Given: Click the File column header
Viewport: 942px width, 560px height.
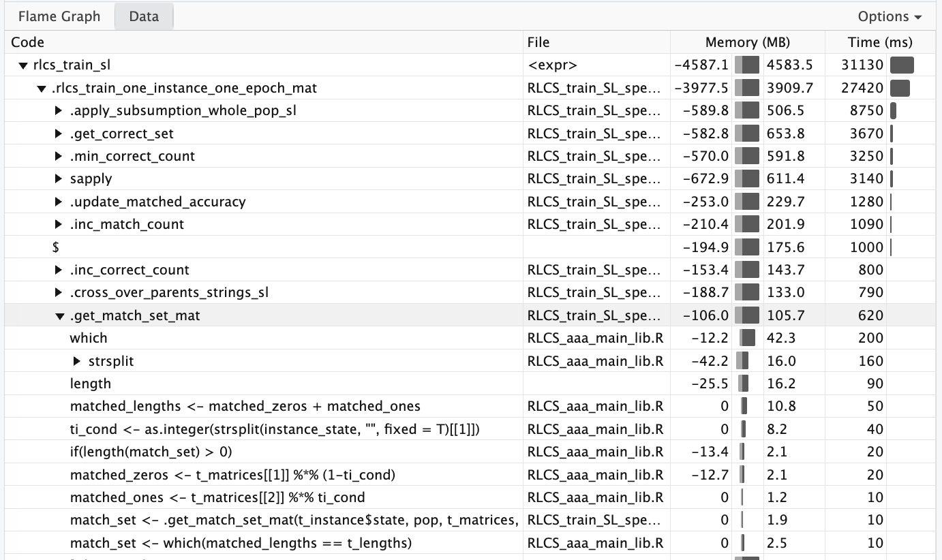Looking at the screenshot, I should pyautogui.click(x=538, y=42).
